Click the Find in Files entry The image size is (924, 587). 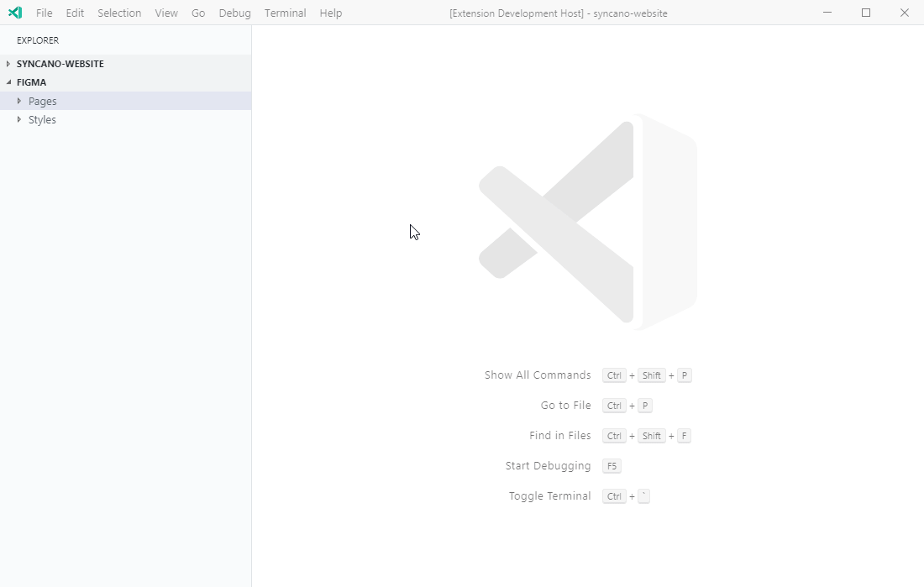click(x=560, y=436)
